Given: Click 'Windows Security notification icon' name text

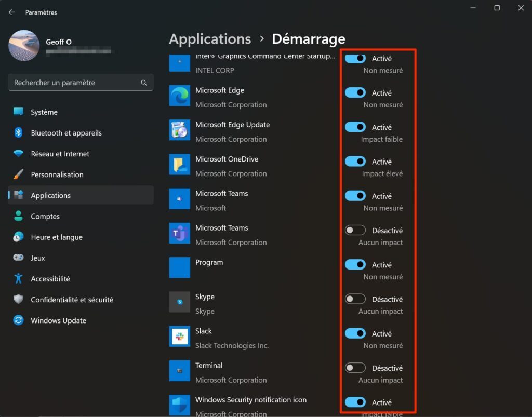Looking at the screenshot, I should coord(251,400).
